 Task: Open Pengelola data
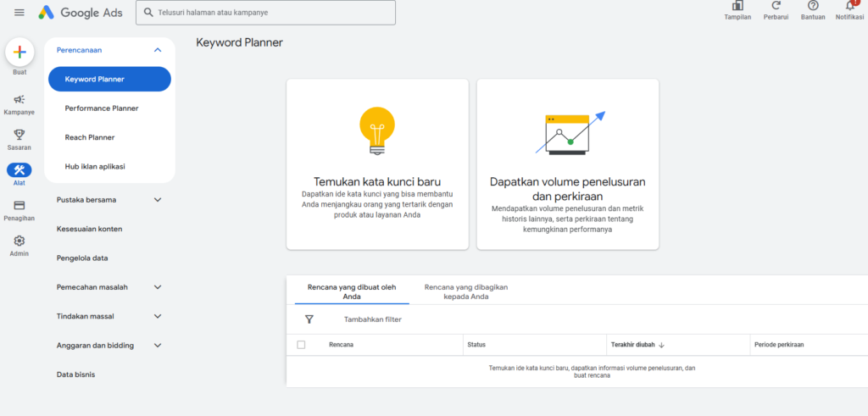point(82,258)
